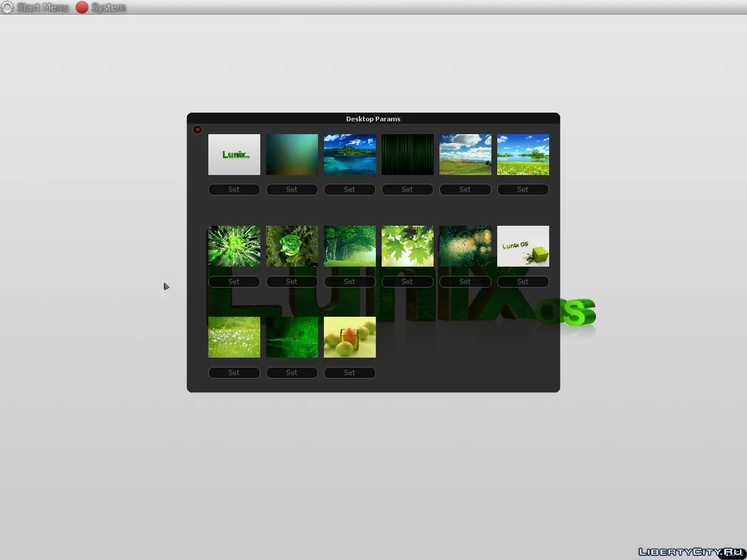Click Set under the dewy grass wallpaper
The width and height of the screenshot is (747, 560).
pos(234,373)
